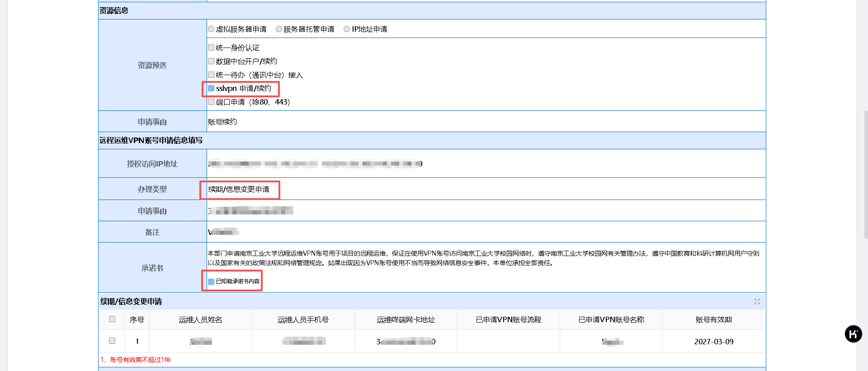Select all rows via table header checkbox

[112, 319]
